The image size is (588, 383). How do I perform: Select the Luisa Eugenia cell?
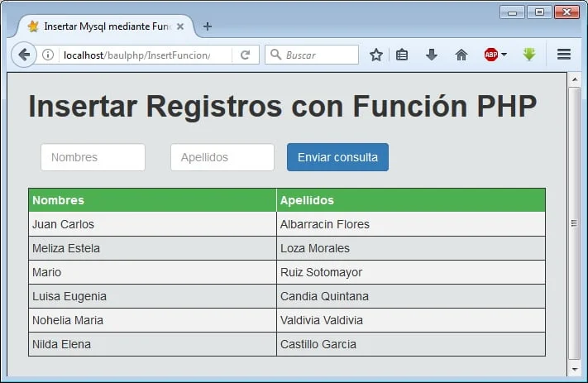152,296
